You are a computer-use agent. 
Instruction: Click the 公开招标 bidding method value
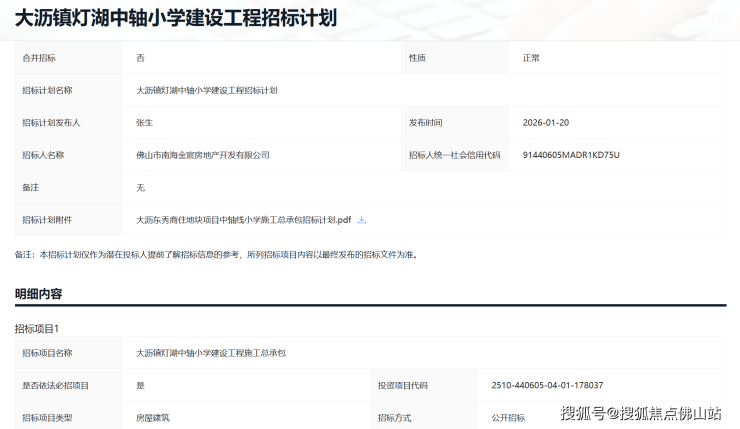pos(508,417)
